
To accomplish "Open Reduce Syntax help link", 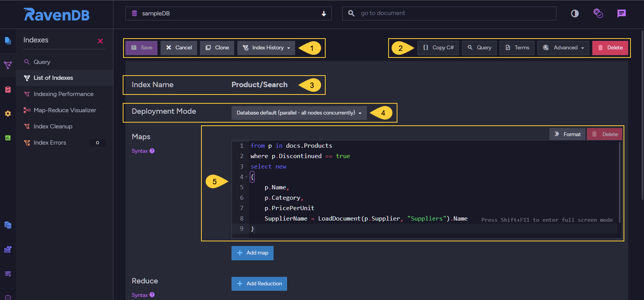I will [x=143, y=295].
